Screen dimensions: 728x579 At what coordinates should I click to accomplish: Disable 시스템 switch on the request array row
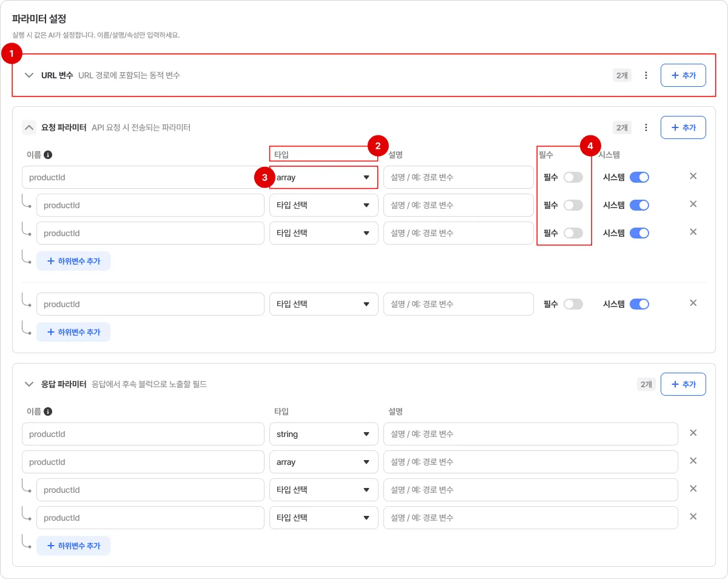[x=639, y=177]
